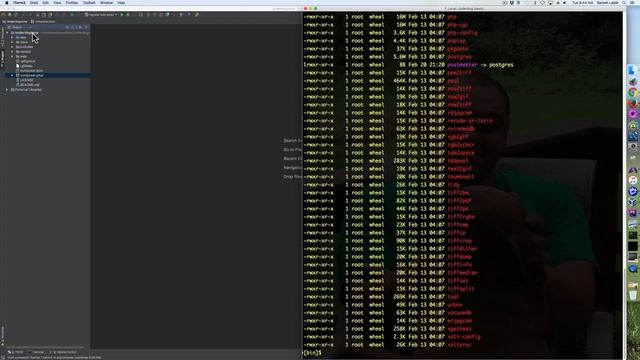Image resolution: width=640 pixels, height=360 pixels.
Task: Open the Window menu
Action: point(106,2)
